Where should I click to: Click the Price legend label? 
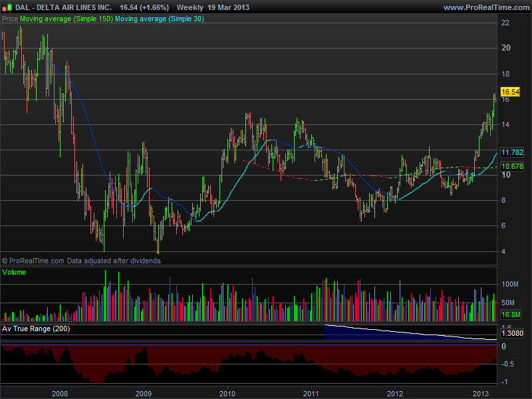pyautogui.click(x=10, y=19)
